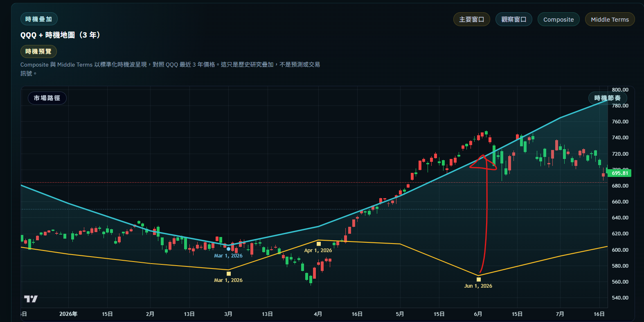
Task: Click the 2026年 time axis label
Action: pyautogui.click(x=68, y=314)
